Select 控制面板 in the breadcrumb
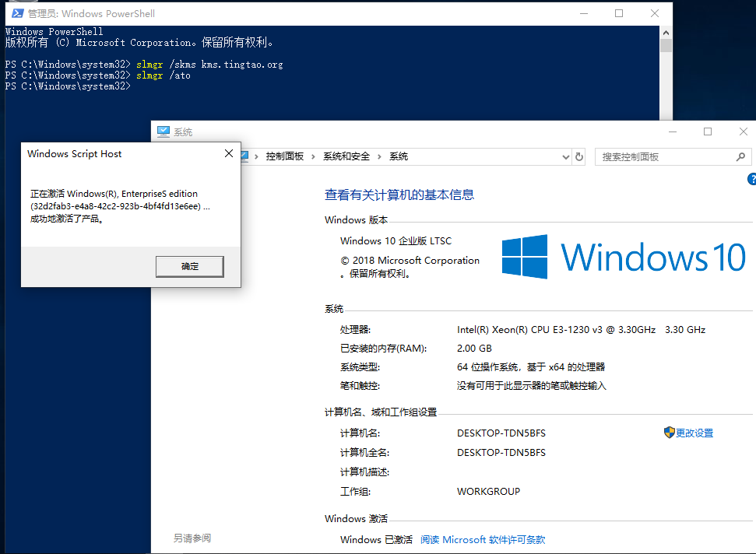This screenshot has height=554, width=756. coord(284,156)
